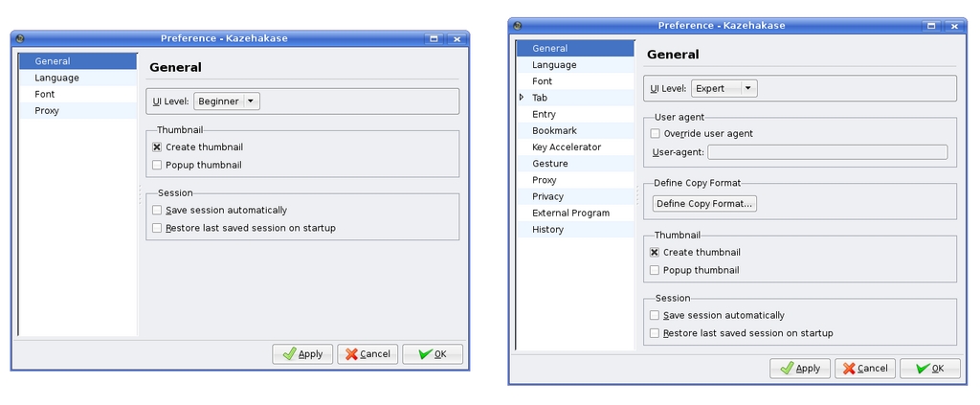The height and width of the screenshot is (405, 980).
Task: Select the History category in the sidebar
Action: 547,229
